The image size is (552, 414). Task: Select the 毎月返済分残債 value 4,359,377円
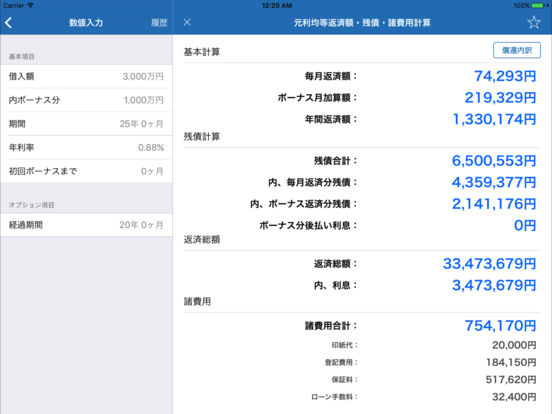pos(494,182)
